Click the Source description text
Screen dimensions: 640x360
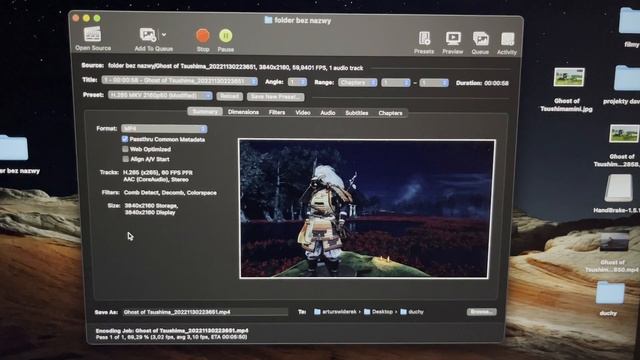[x=236, y=68]
